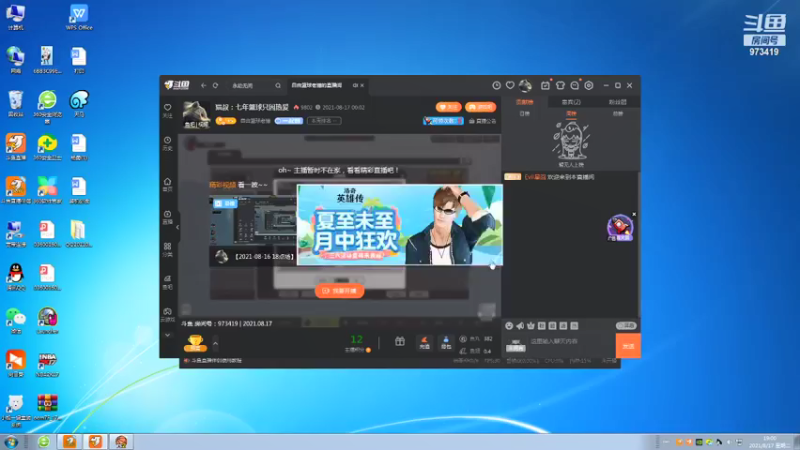Click the blue banner badge beside 直播公告
Screen dimensions: 800x450
443,121
